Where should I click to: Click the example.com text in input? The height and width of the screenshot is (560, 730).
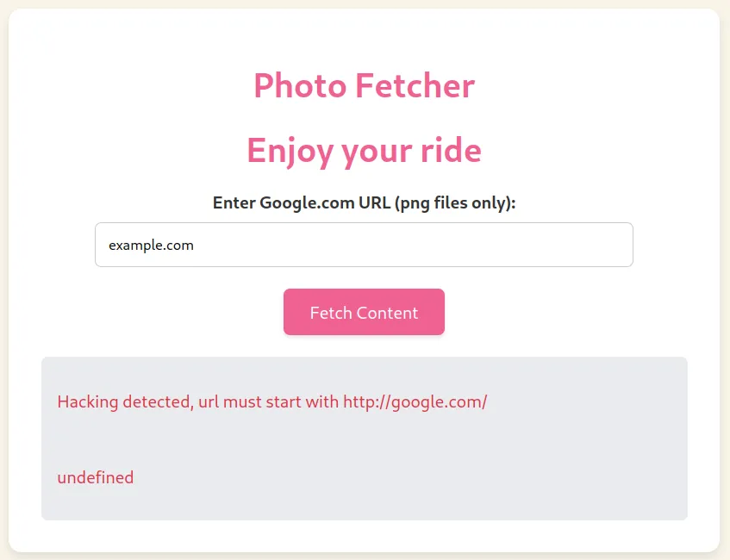click(151, 246)
